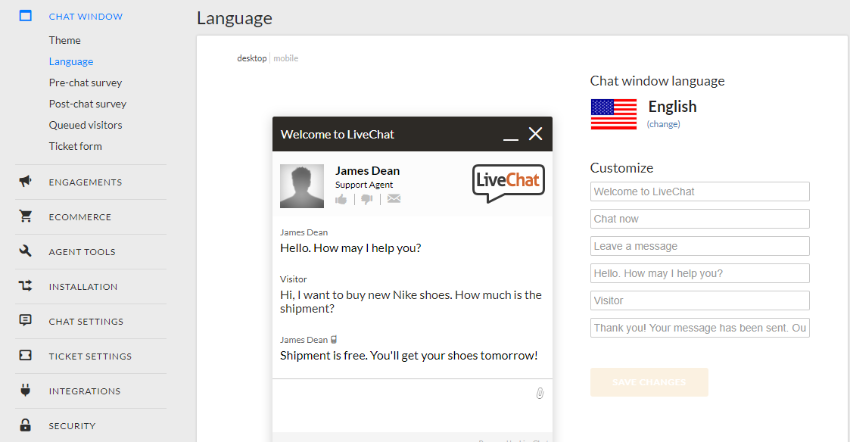Select Language in the sidebar

tap(71, 61)
